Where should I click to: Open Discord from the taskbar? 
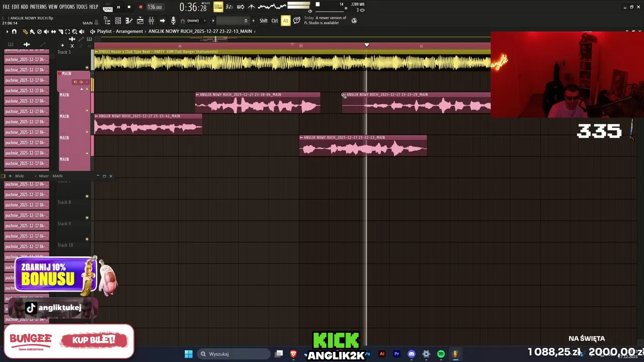click(412, 354)
